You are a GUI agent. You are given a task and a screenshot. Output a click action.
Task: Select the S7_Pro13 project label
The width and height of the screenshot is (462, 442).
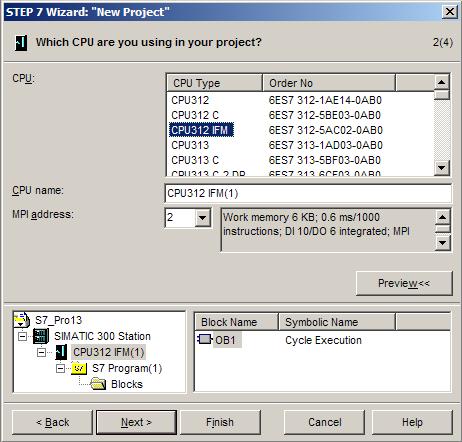pyautogui.click(x=58, y=320)
